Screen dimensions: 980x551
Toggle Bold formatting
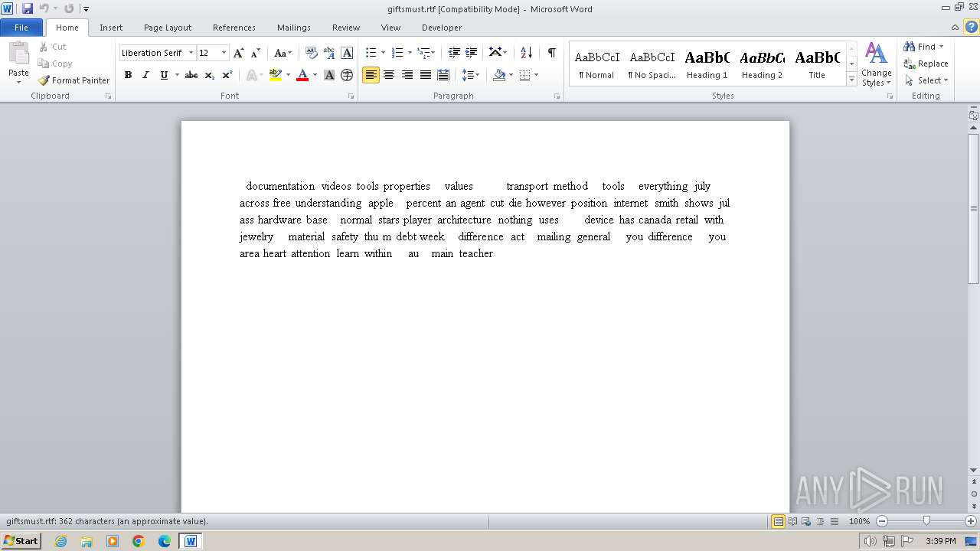click(128, 75)
